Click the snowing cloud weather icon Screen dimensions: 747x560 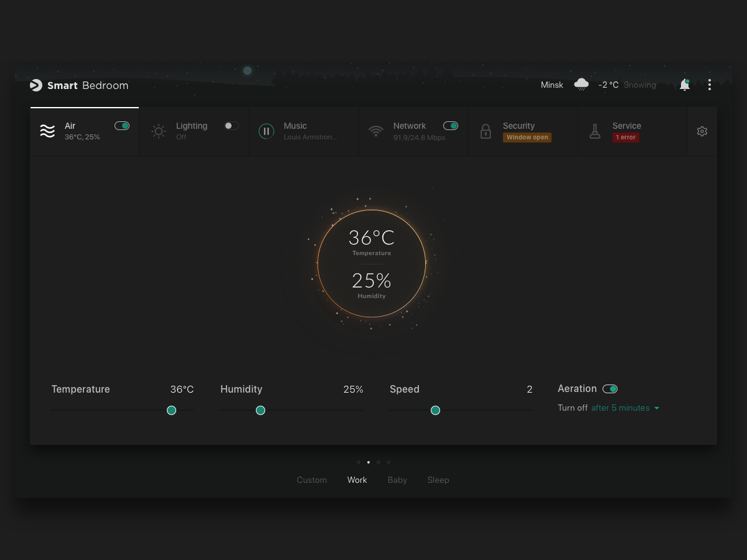tap(581, 85)
